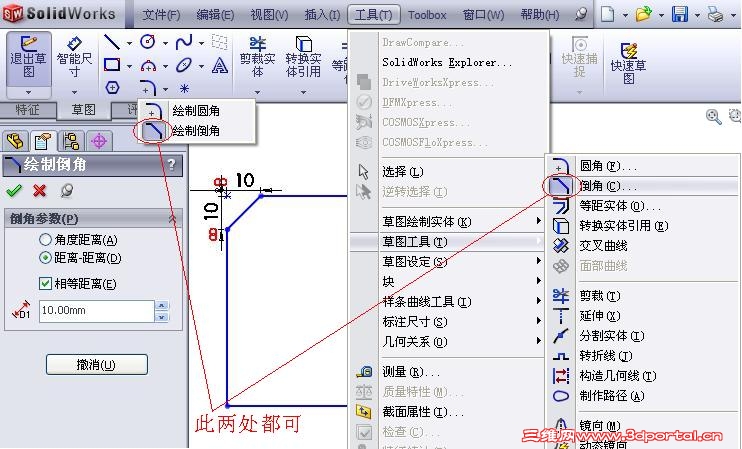
Task: Choose Offset Entities (等距实体) menu item
Action: 644,205
